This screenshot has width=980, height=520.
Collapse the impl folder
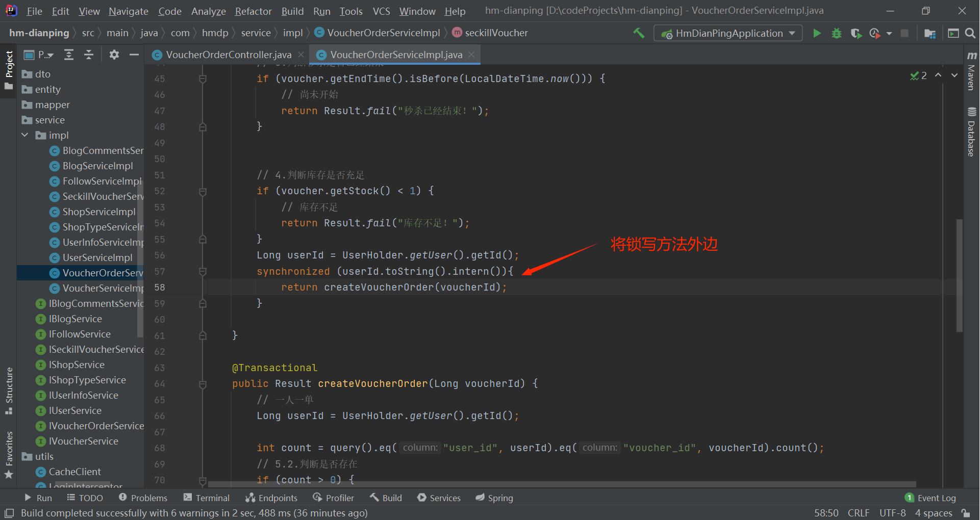pos(25,135)
